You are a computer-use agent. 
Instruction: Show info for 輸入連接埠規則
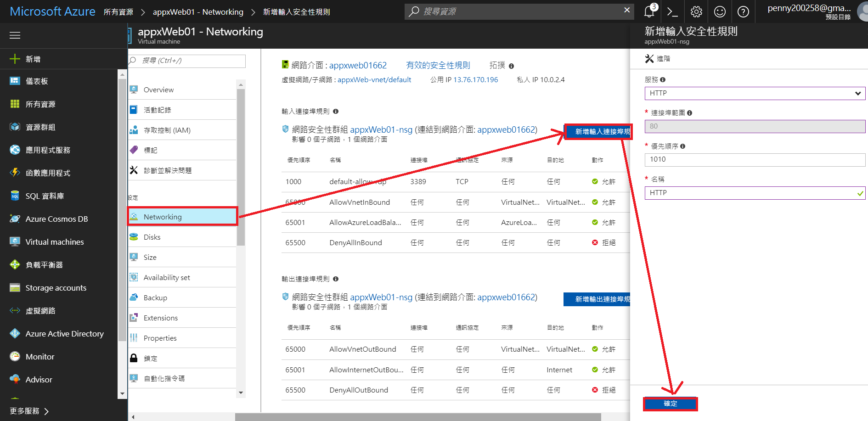tap(336, 112)
